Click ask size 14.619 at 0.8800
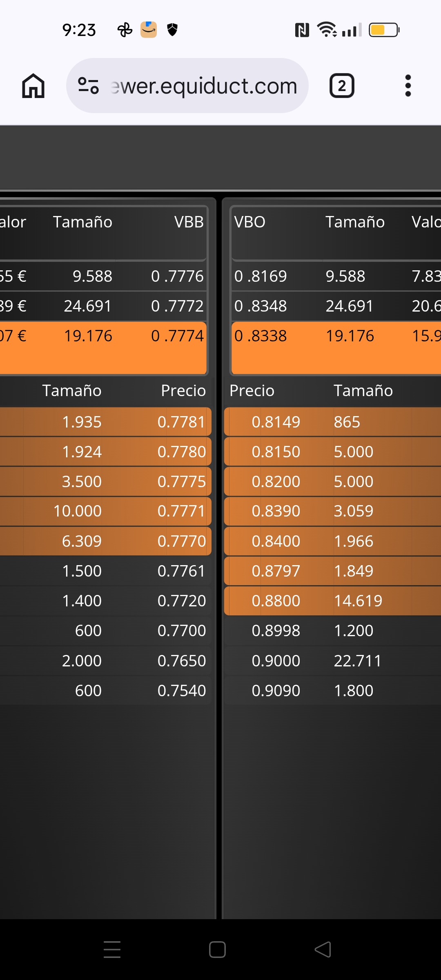Screen dimensions: 441x980 [358, 601]
